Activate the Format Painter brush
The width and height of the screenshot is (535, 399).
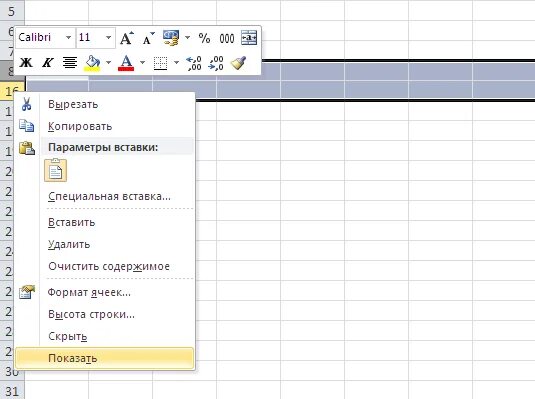238,63
